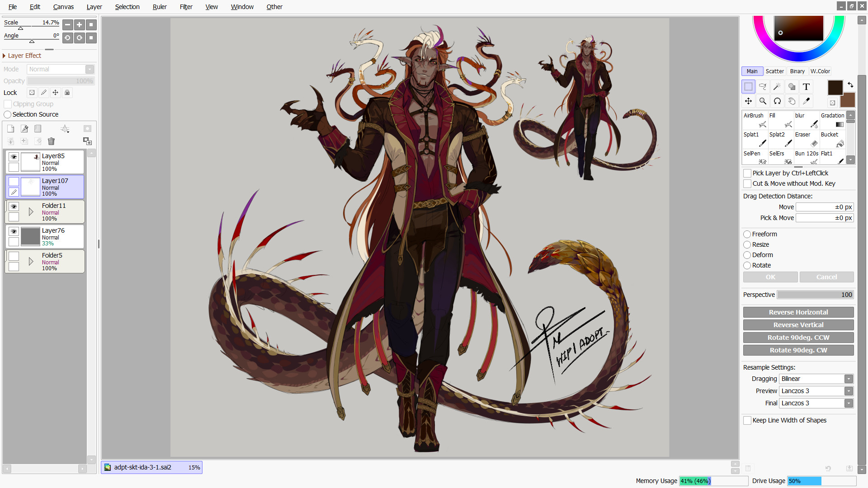Click the Reverse Horizontal button
868x488 pixels.
pos(798,312)
